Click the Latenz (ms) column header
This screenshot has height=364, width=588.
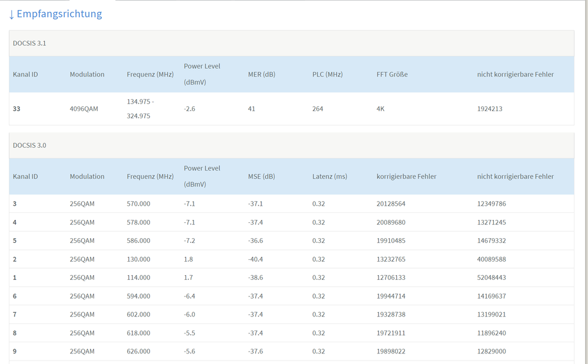[330, 176]
